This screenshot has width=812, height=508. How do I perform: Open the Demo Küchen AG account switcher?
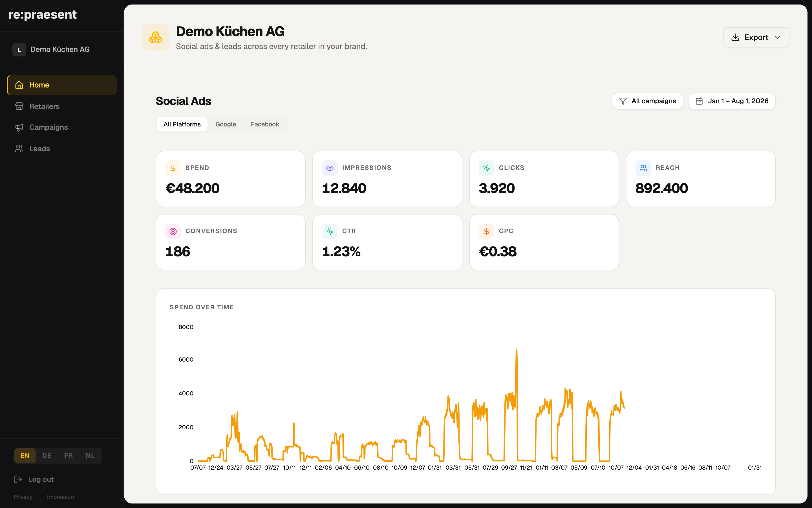[62, 50]
